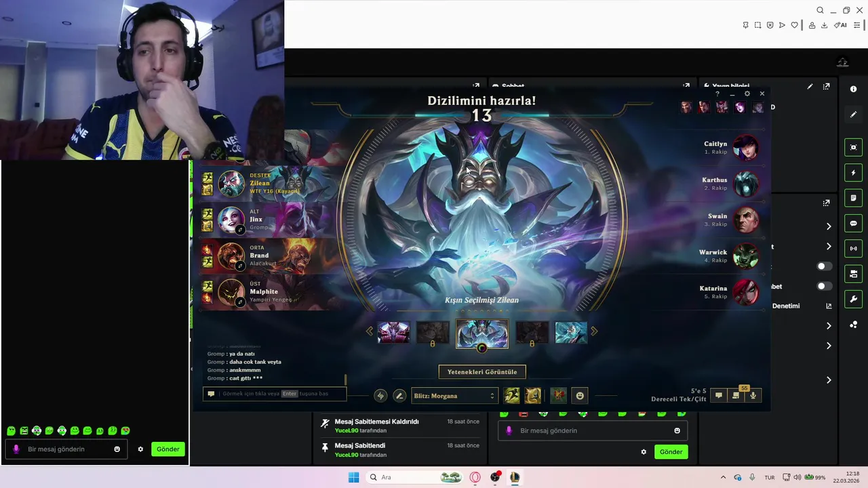Screen dimensions: 868x488
Task: Click Warwick enemy portrait
Action: click(x=746, y=256)
